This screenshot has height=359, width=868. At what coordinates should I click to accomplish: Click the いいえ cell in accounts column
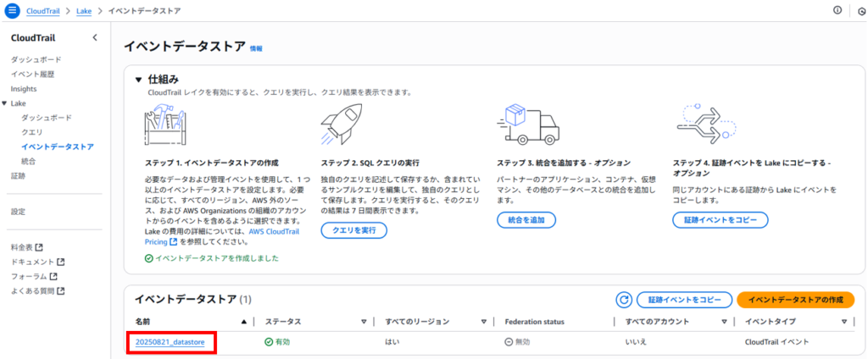[x=637, y=342]
